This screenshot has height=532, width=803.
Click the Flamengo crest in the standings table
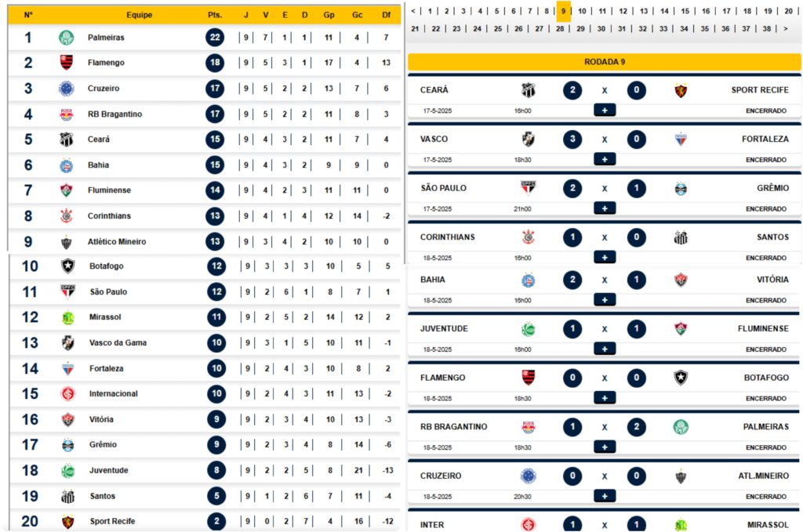tap(66, 63)
